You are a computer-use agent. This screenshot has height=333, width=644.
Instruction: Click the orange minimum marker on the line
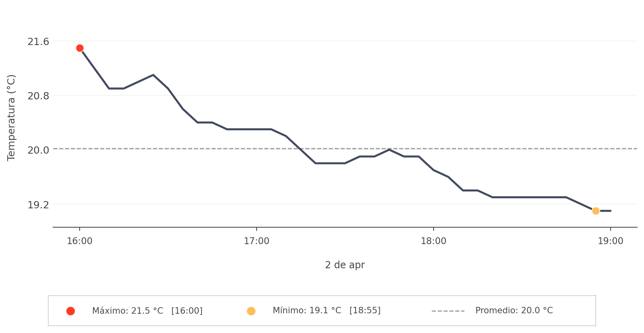tap(596, 211)
